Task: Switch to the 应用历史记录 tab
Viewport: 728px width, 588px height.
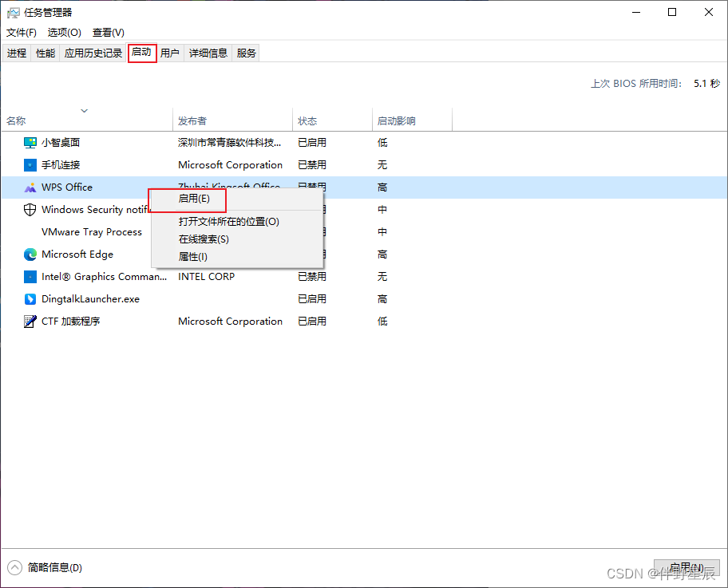Action: 93,53
